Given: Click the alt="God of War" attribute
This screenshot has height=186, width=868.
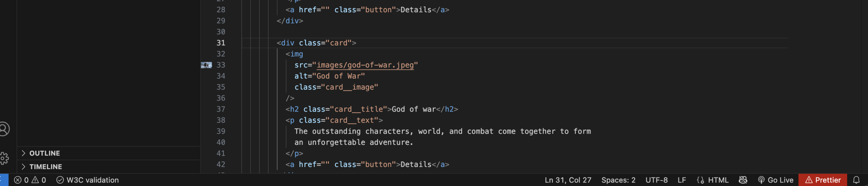Looking at the screenshot, I should coord(329,76).
